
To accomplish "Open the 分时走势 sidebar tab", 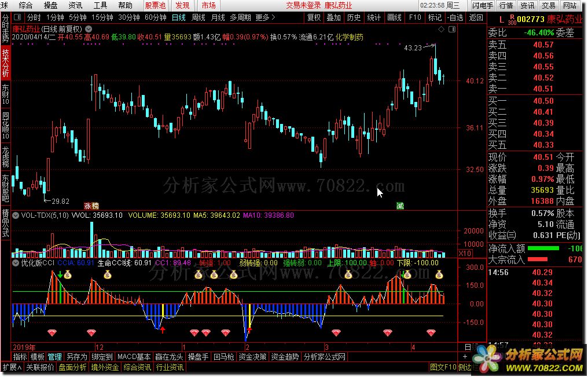I will tap(5, 30).
